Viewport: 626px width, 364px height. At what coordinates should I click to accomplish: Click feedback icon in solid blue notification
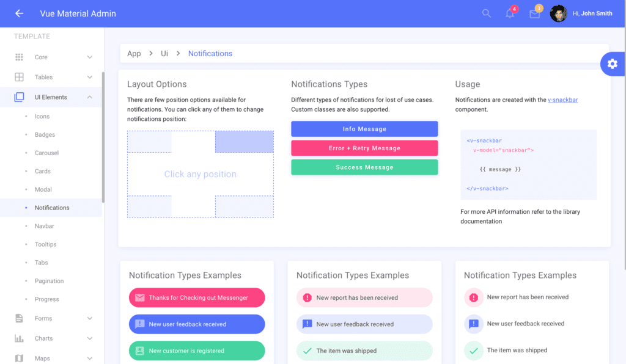click(140, 324)
